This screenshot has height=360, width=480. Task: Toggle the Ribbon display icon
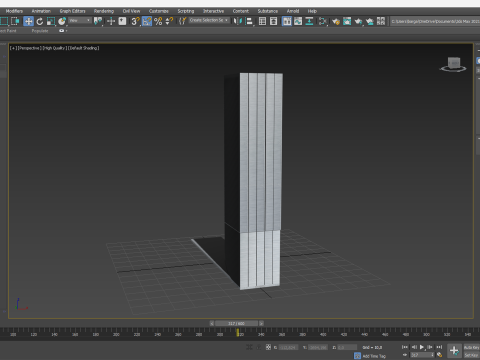[x=287, y=21]
